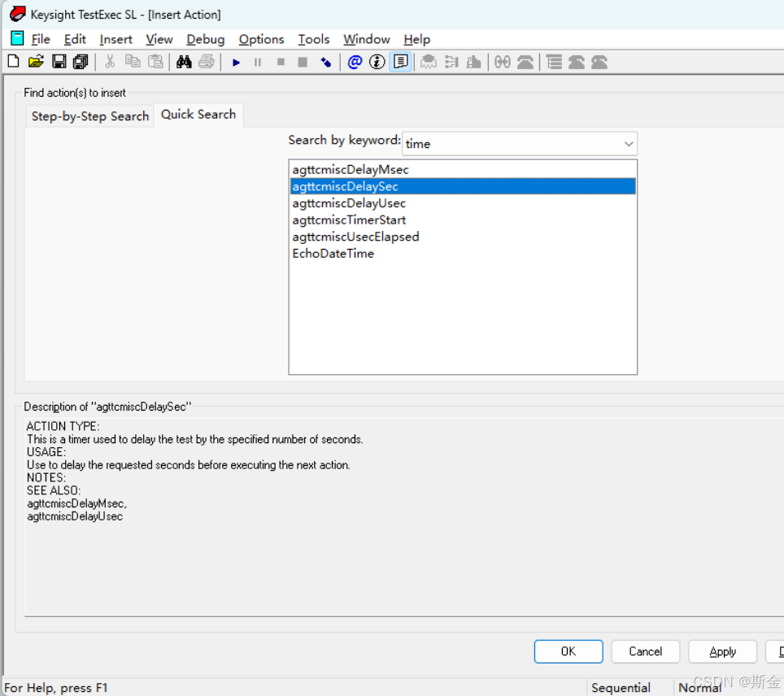Click the Print toolbar icon
Image resolution: width=784 pixels, height=696 pixels.
(206, 62)
